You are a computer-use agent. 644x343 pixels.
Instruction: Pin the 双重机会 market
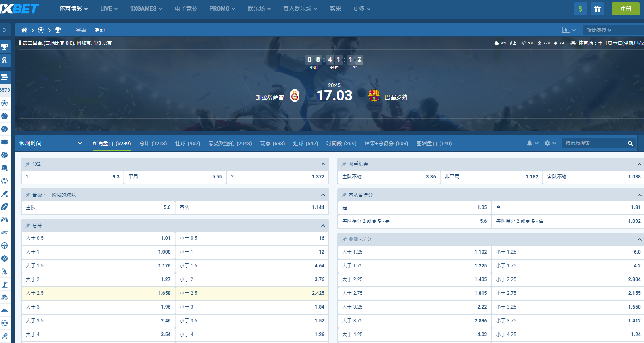pyautogui.click(x=344, y=164)
